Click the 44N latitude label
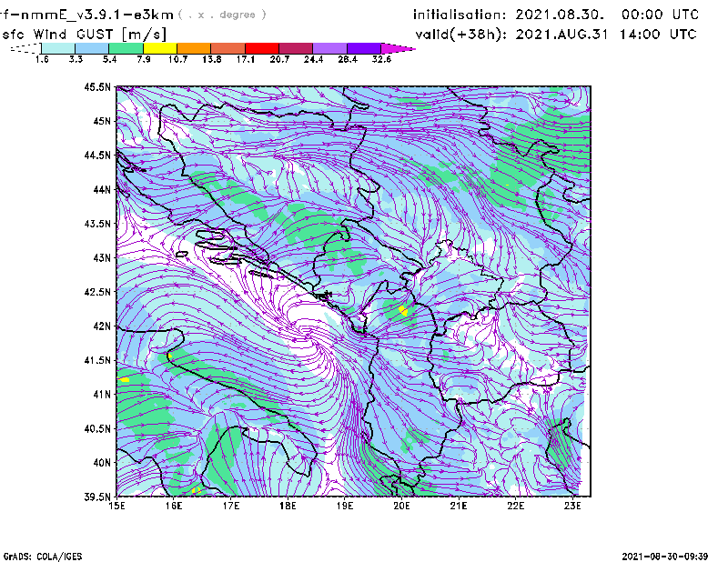728x562 pixels. (102, 189)
